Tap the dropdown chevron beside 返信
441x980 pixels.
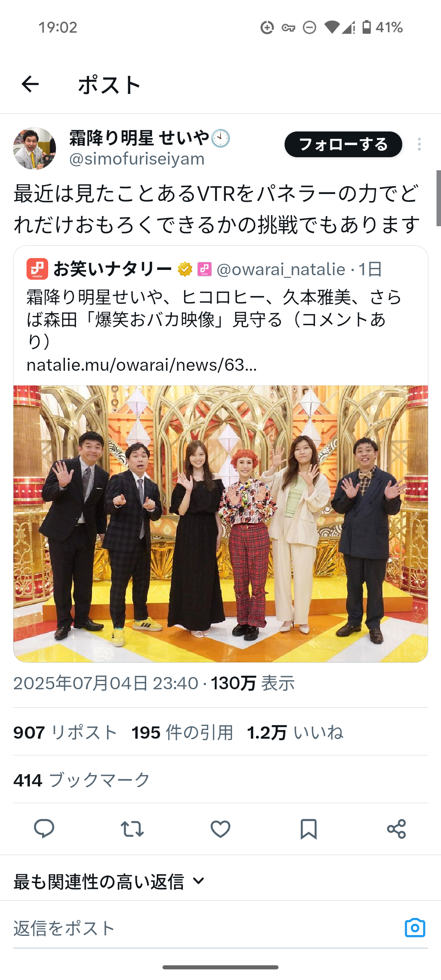pyautogui.click(x=198, y=881)
